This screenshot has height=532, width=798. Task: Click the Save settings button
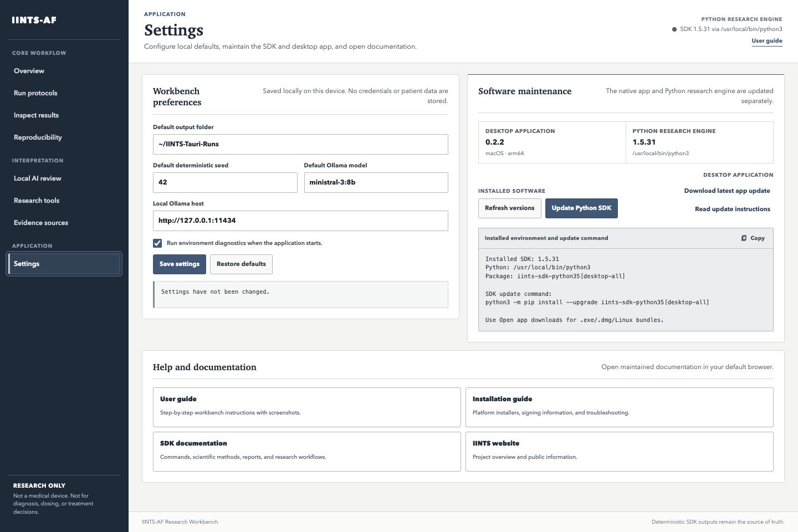pos(180,264)
